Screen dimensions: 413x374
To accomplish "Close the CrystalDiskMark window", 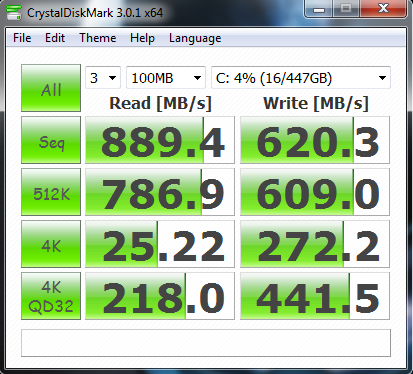I will tap(383, 9).
